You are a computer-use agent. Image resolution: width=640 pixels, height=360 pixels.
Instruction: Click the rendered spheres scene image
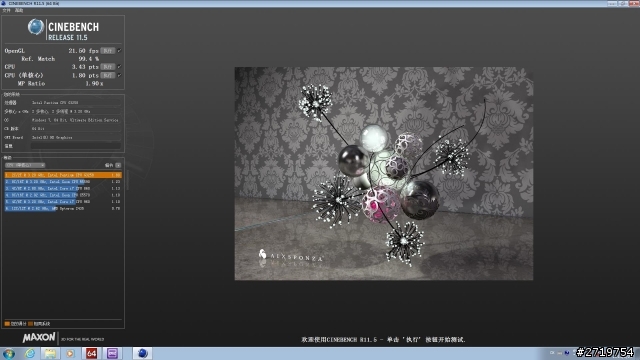click(383, 173)
